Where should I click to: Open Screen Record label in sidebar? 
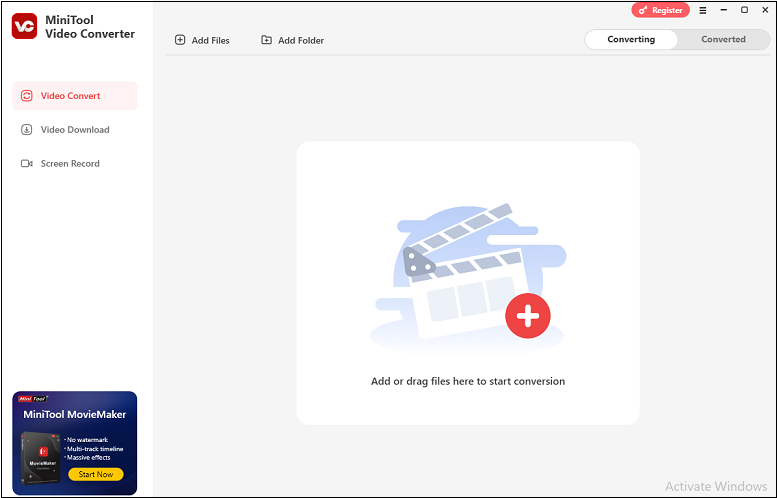(x=70, y=164)
